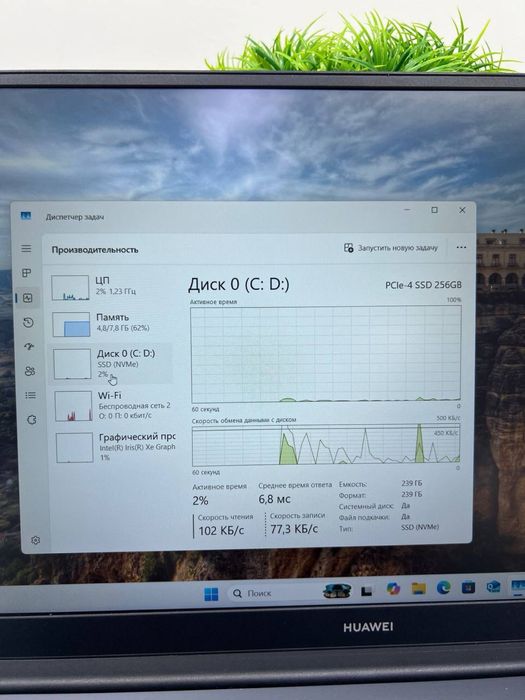The width and height of the screenshot is (525, 700).
Task: Maximize the Task Manager window
Action: [x=434, y=210]
